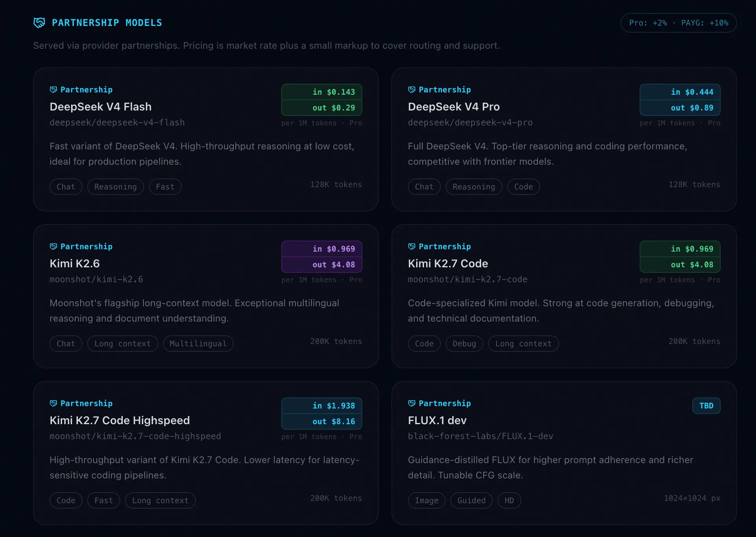Select model ID black-forest-labs/FLUX.1-dev

point(481,436)
